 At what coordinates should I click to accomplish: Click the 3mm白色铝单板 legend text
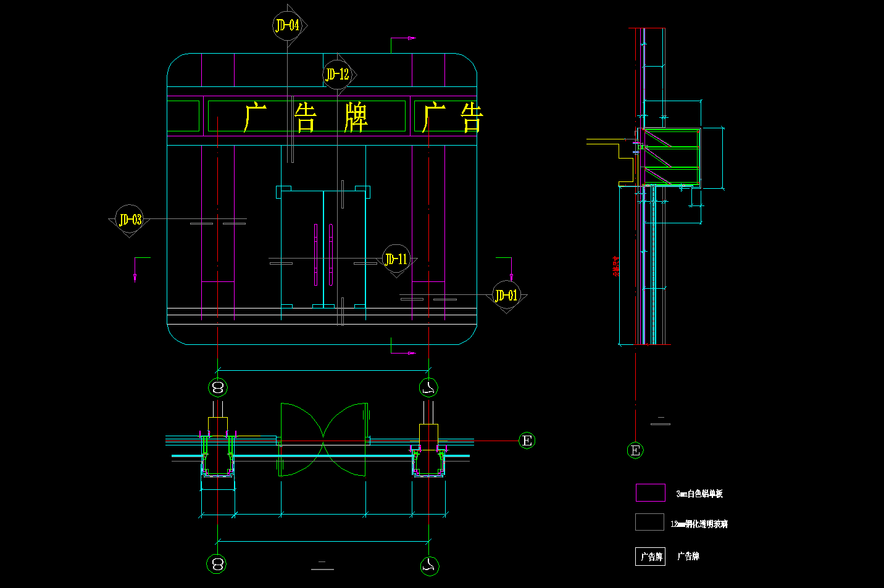tap(699, 494)
